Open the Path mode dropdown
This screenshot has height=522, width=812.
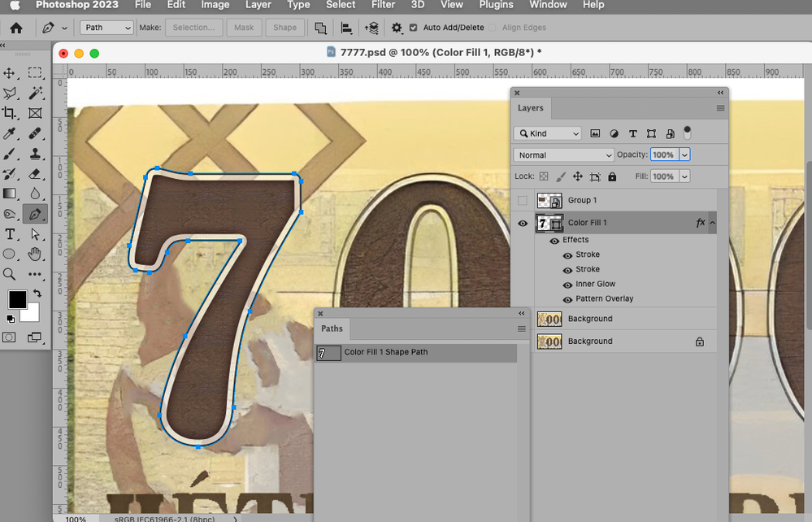tap(106, 27)
